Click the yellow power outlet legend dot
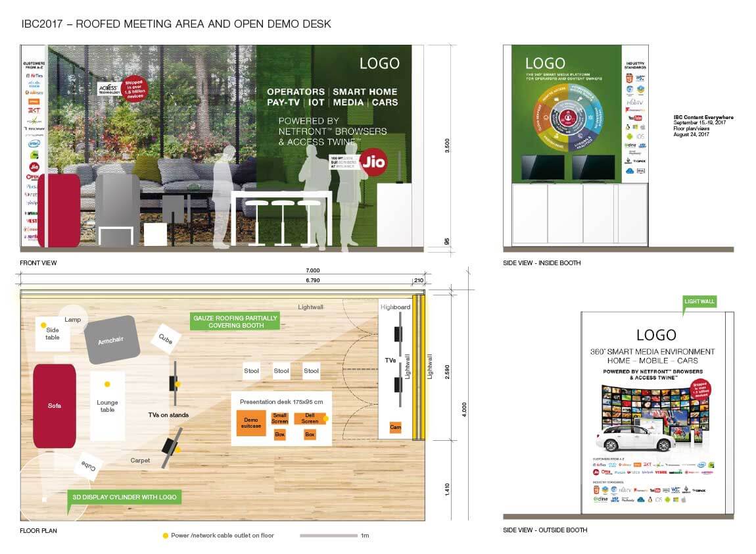 [x=165, y=536]
